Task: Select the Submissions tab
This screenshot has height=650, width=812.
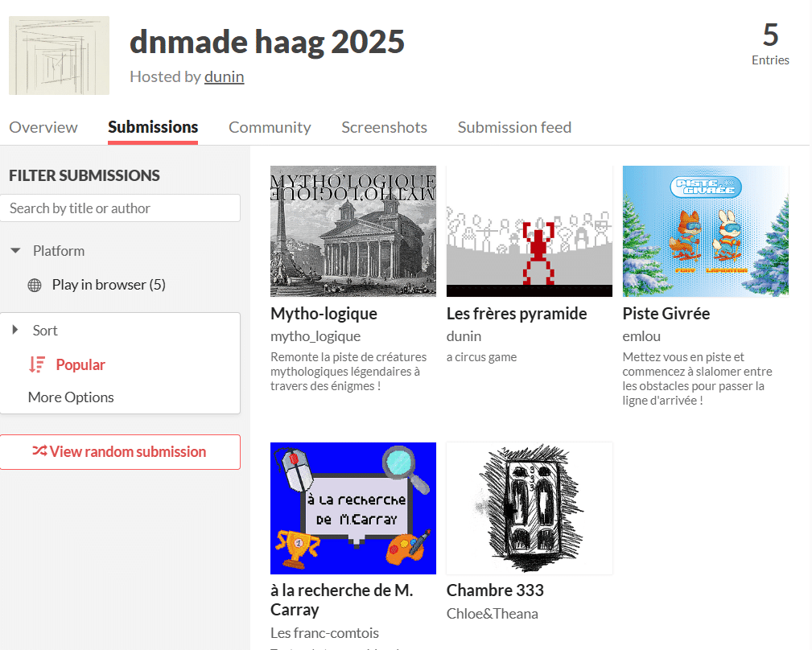Action: (x=153, y=127)
